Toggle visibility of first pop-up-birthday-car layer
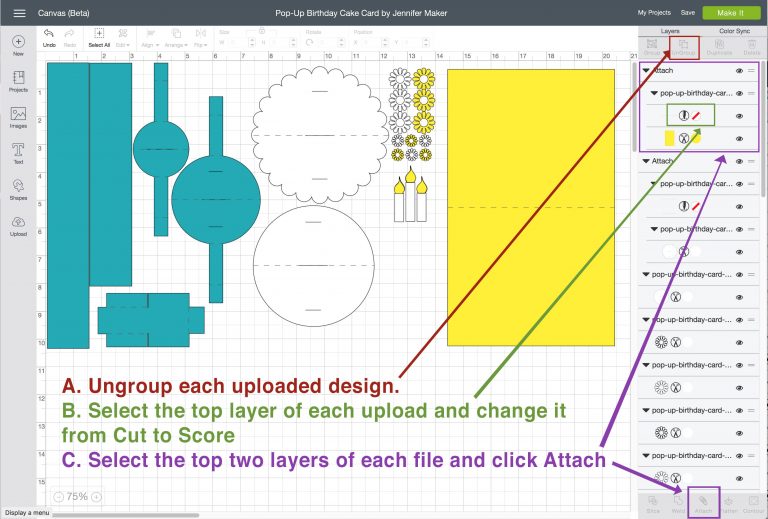The image size is (768, 519). (739, 94)
